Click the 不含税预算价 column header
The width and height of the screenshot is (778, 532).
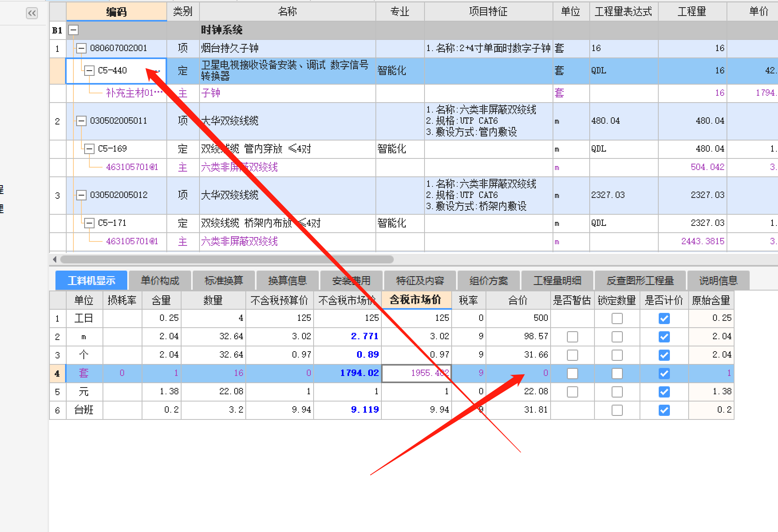(280, 300)
